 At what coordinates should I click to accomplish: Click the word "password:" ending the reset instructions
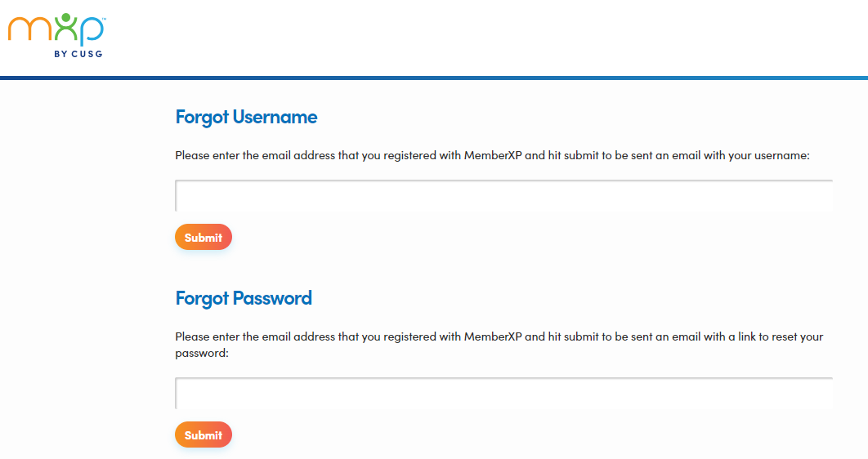click(x=201, y=354)
